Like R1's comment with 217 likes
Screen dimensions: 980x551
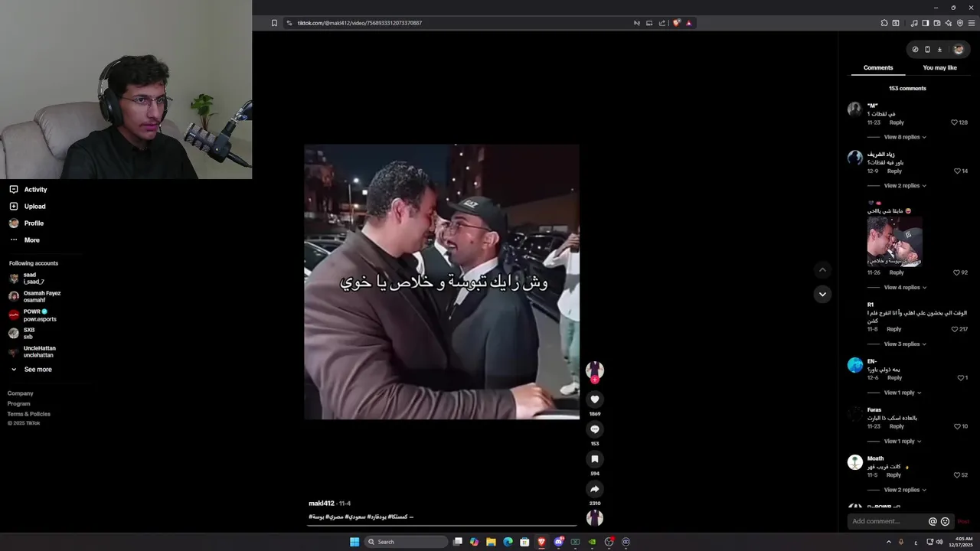[x=954, y=329]
